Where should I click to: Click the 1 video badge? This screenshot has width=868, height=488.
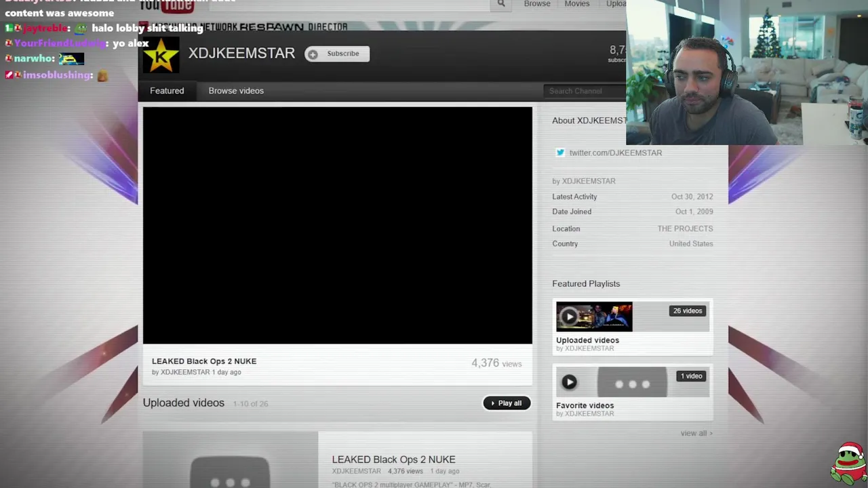tap(691, 376)
